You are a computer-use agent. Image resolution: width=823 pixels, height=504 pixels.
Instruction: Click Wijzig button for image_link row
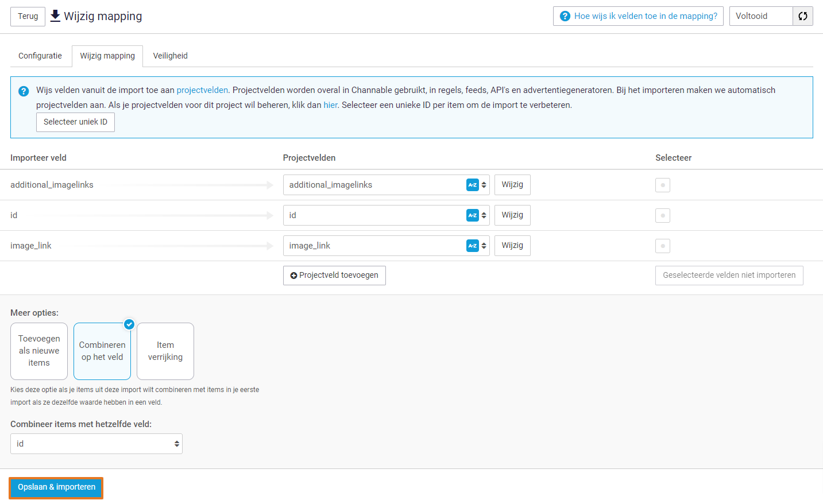pyautogui.click(x=512, y=246)
